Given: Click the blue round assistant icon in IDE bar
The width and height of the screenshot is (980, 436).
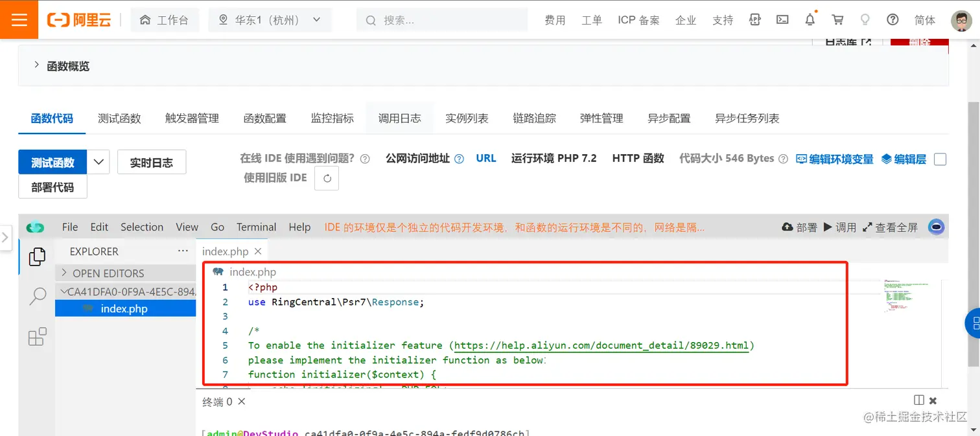Looking at the screenshot, I should [x=936, y=227].
